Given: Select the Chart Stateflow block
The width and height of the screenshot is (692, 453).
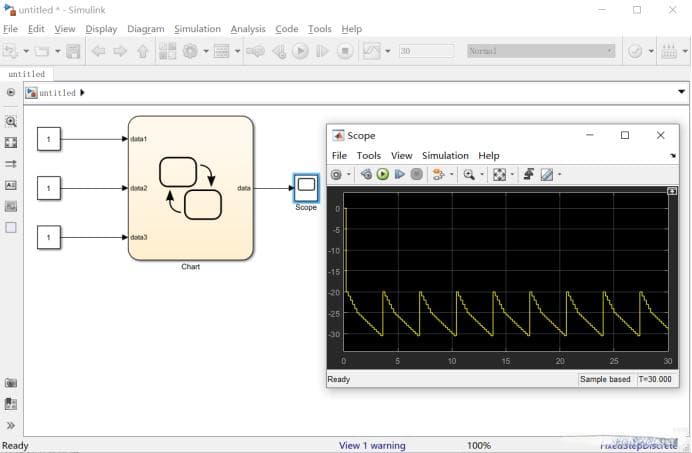Looking at the screenshot, I should (191, 188).
